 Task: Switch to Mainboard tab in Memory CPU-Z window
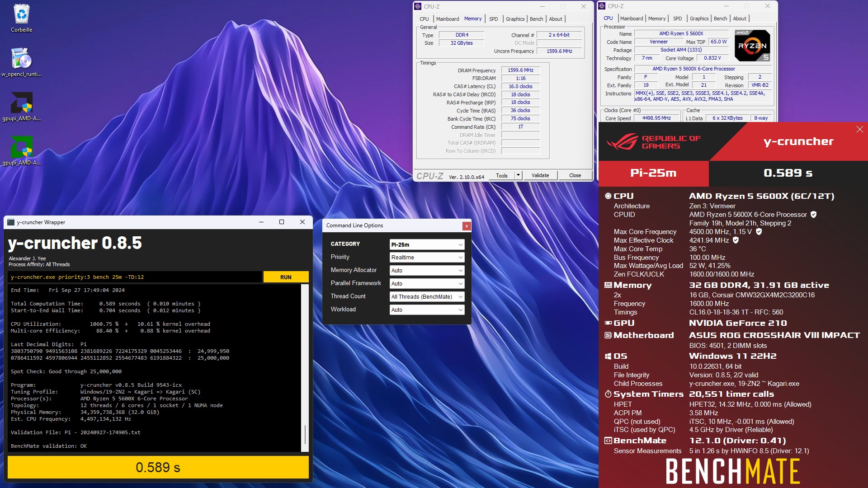coord(447,19)
